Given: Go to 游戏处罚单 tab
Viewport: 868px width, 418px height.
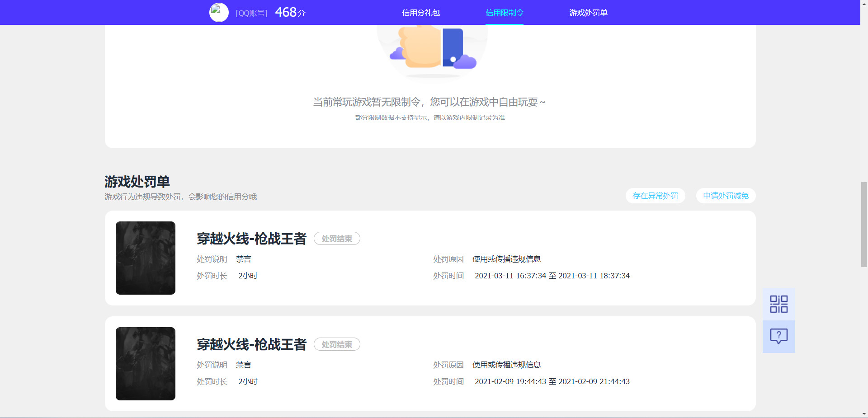Looking at the screenshot, I should (x=588, y=13).
